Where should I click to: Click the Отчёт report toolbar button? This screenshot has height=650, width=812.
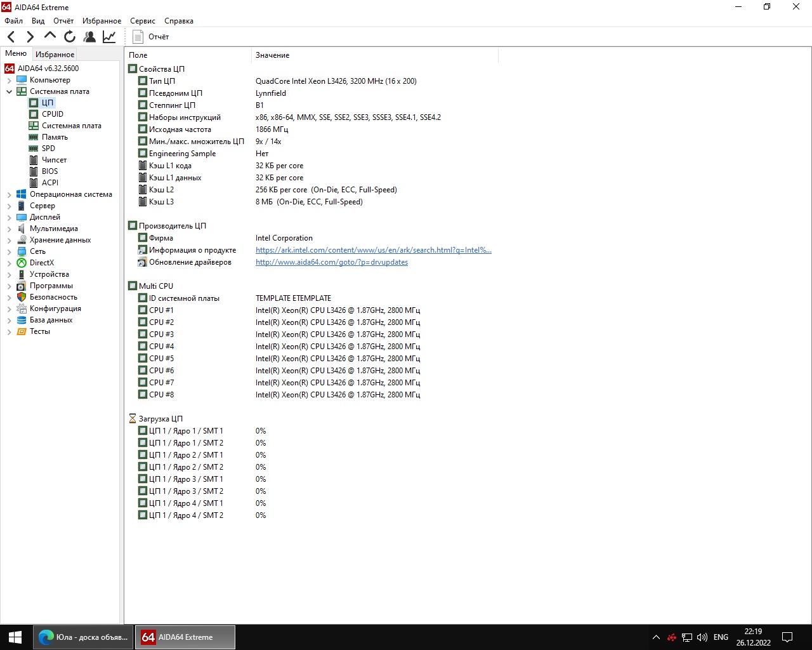click(150, 37)
